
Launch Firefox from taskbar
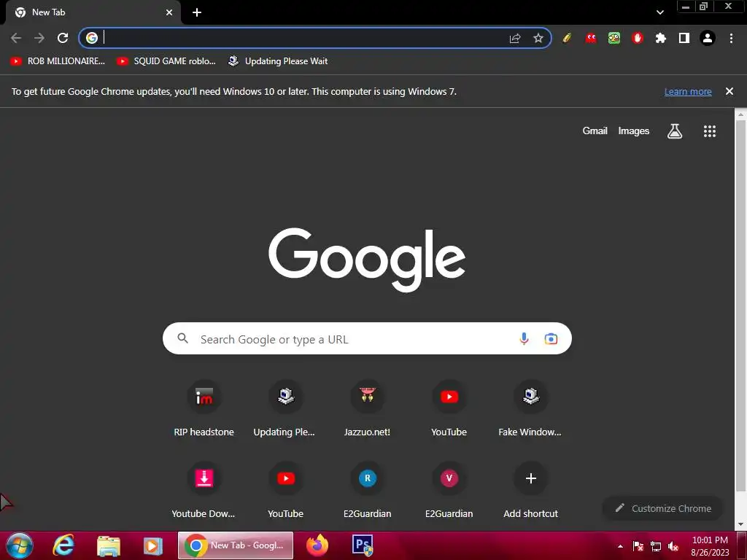[x=317, y=545]
